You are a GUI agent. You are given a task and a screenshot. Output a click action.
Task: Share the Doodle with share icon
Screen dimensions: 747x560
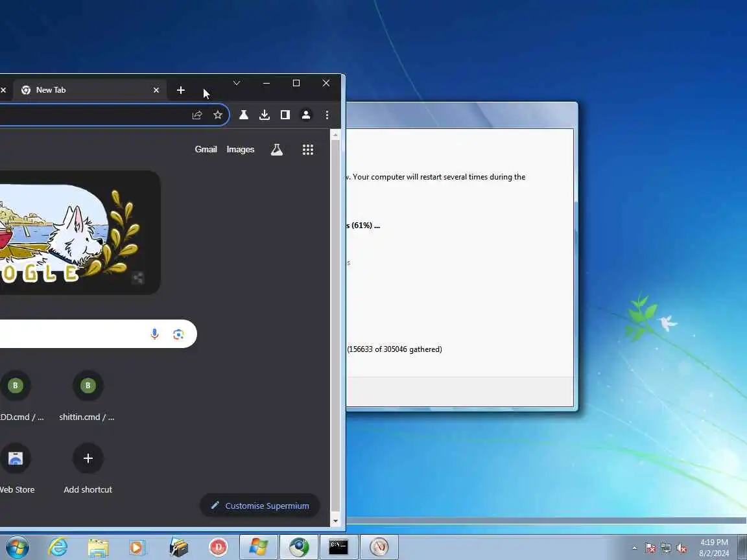(137, 277)
